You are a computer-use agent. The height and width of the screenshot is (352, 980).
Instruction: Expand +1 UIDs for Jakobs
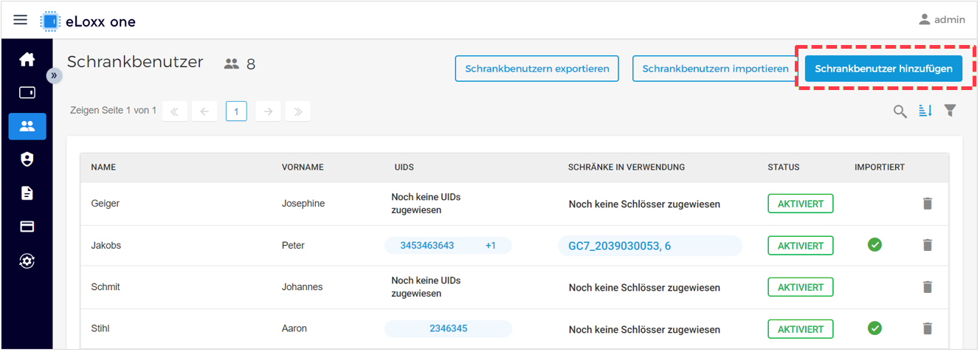(491, 246)
